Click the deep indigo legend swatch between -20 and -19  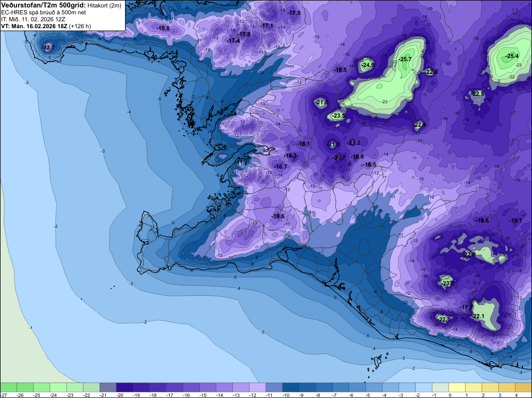tap(124, 387)
